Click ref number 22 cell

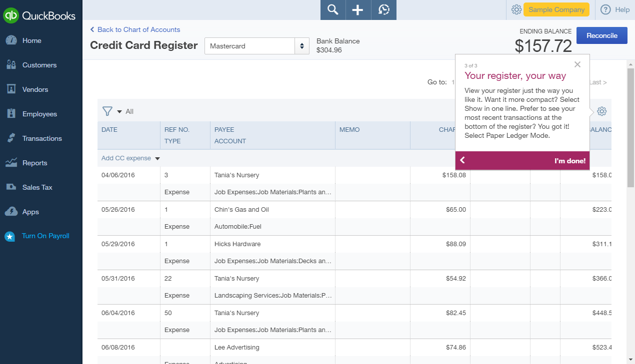click(x=185, y=279)
